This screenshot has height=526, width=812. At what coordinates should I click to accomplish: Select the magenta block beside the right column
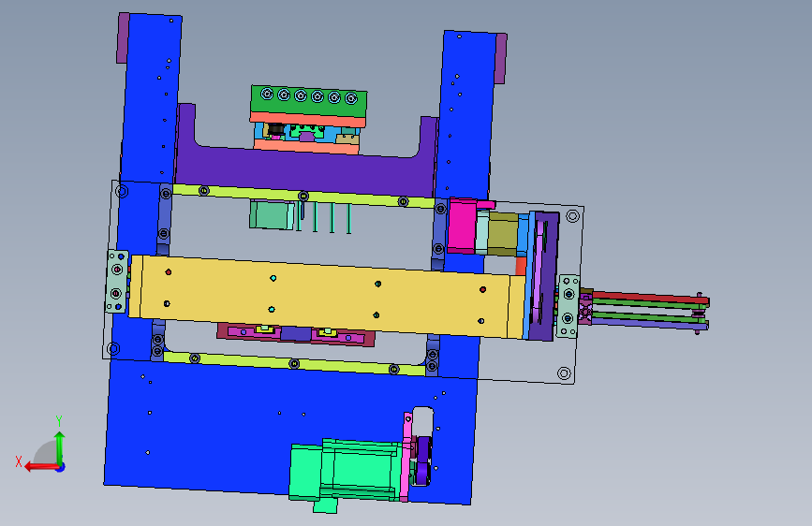[x=462, y=226]
